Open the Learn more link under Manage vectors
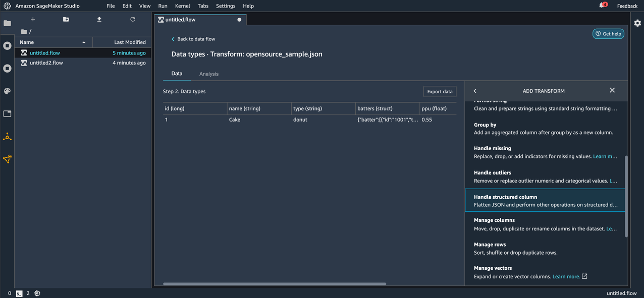Viewport: 644px width, 298px height. (566, 276)
